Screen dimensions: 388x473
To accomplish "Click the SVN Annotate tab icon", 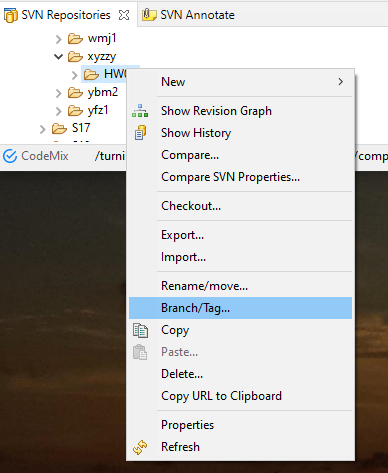I will pyautogui.click(x=149, y=15).
